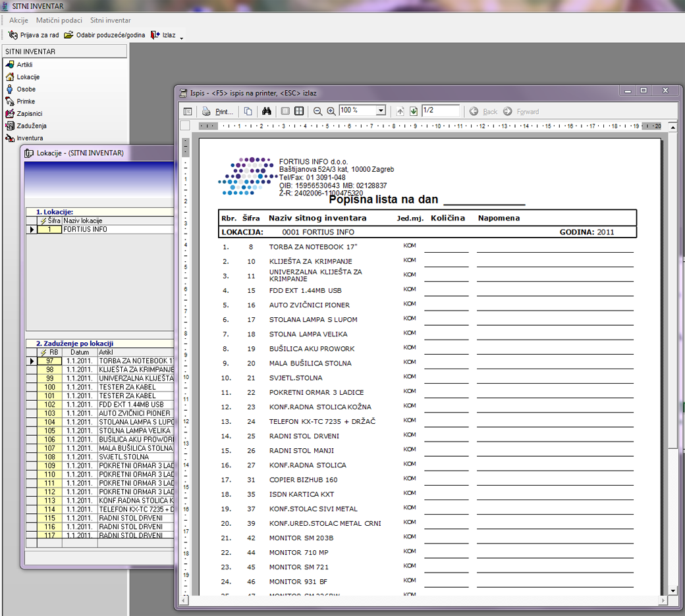685x616 pixels.
Task: Toggle outline pane icon in preview toolbar
Action: [188, 111]
